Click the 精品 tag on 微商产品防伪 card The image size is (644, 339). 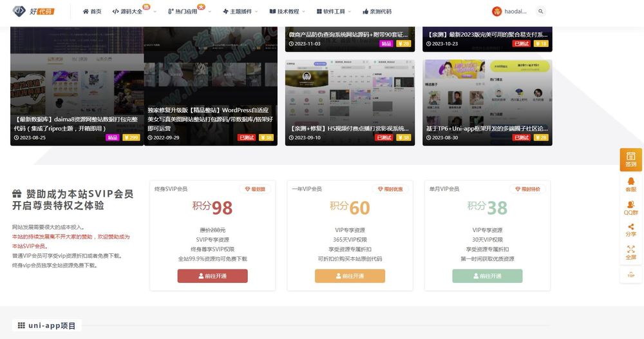[386, 44]
